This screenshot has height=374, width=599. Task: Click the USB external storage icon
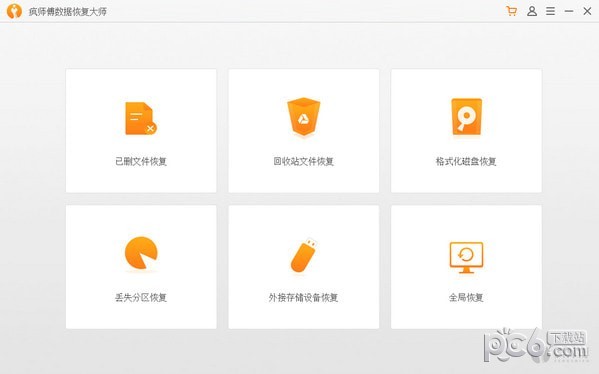pos(304,255)
